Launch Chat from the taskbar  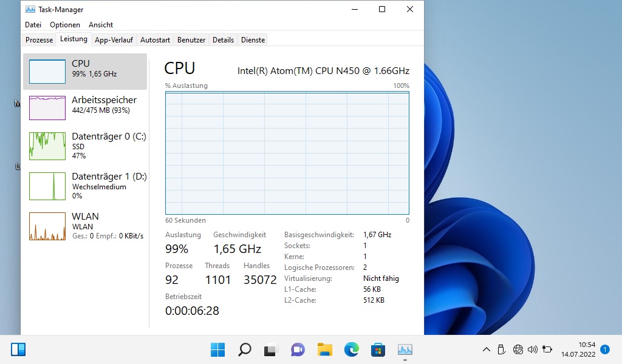pyautogui.click(x=298, y=349)
